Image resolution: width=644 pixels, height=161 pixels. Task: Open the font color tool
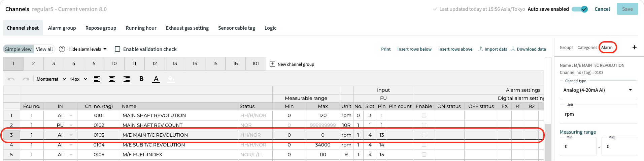[156, 79]
